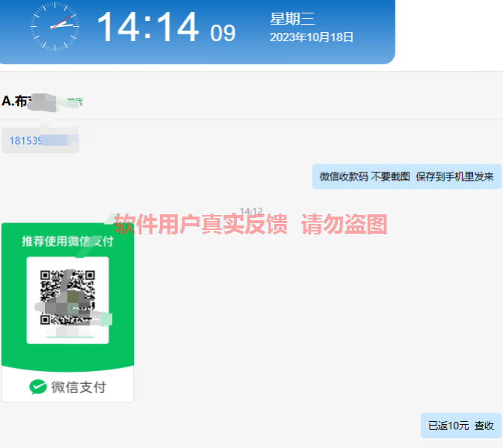Click the 微信支付 text label below QR
This screenshot has width=503, height=448.
(78, 387)
